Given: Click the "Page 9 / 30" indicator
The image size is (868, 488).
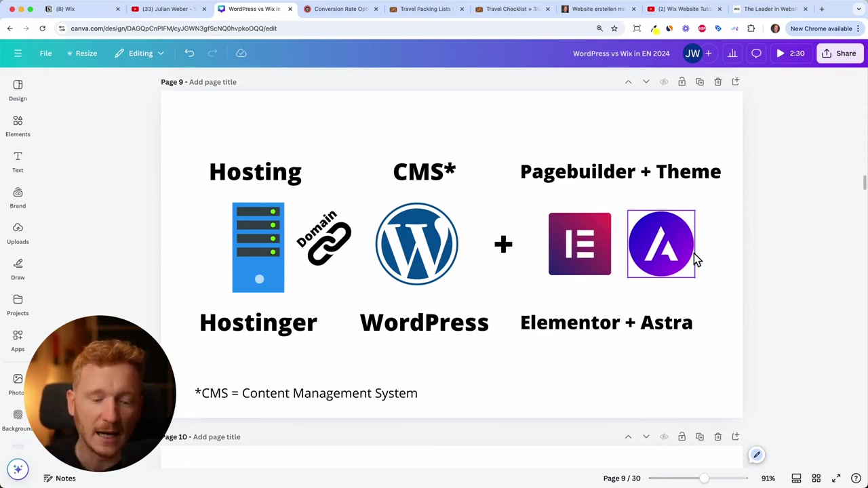Looking at the screenshot, I should click(622, 479).
